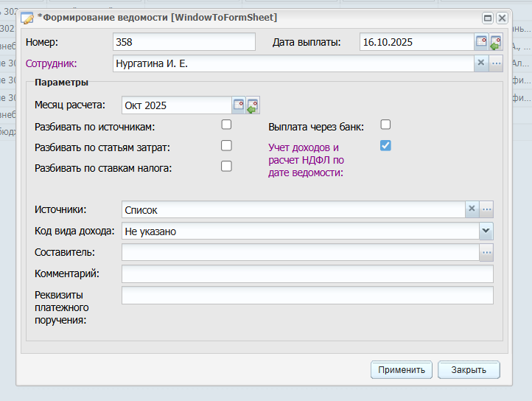Clear the Сотрудник field value

(x=481, y=63)
